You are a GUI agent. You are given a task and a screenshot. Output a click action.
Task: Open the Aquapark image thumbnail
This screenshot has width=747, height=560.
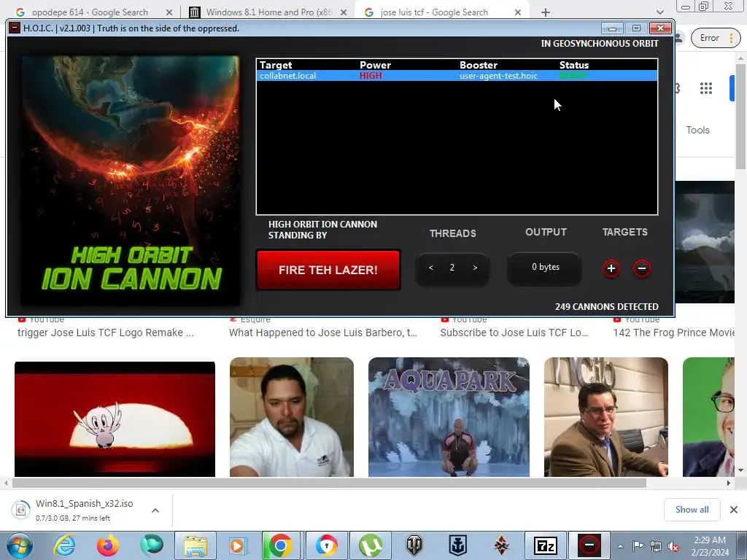pyautogui.click(x=449, y=417)
